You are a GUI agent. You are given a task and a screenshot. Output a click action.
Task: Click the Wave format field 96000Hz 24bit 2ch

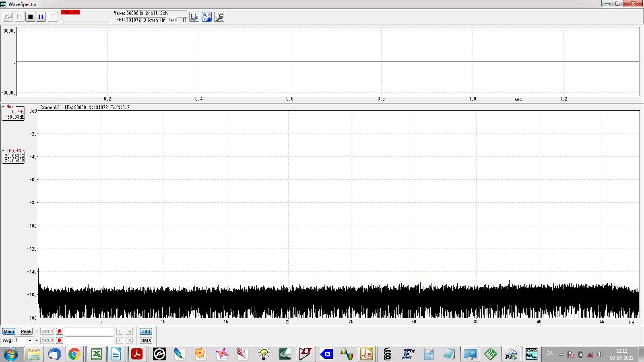[x=156, y=13]
